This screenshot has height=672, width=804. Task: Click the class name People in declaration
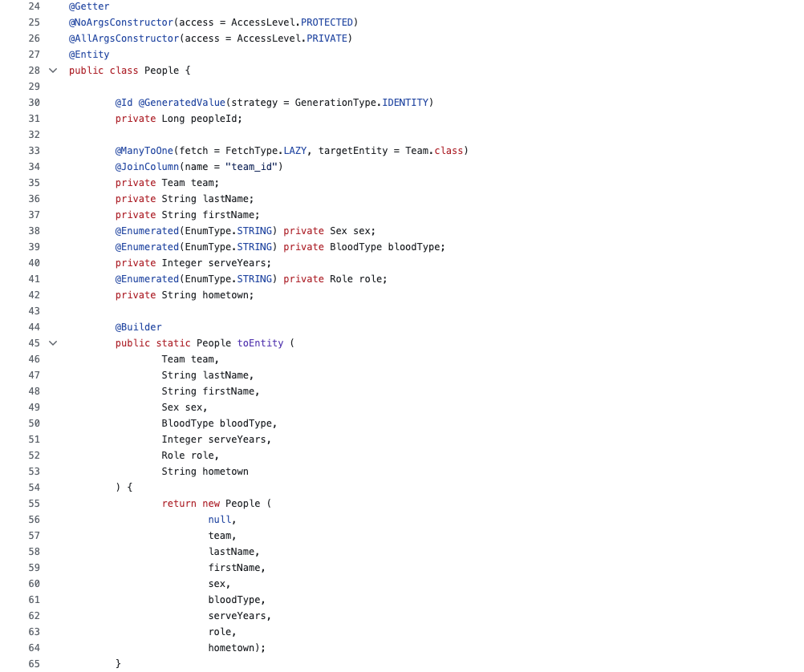pos(161,71)
